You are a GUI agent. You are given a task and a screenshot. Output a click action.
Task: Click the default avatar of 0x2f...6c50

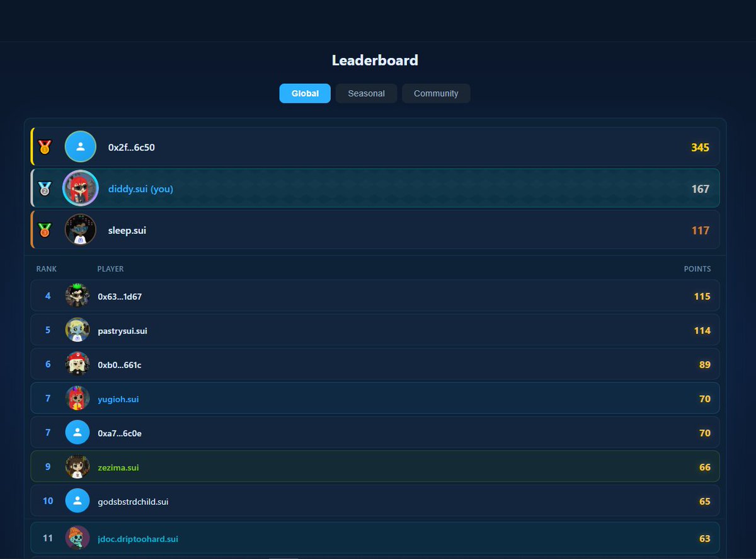(x=81, y=147)
